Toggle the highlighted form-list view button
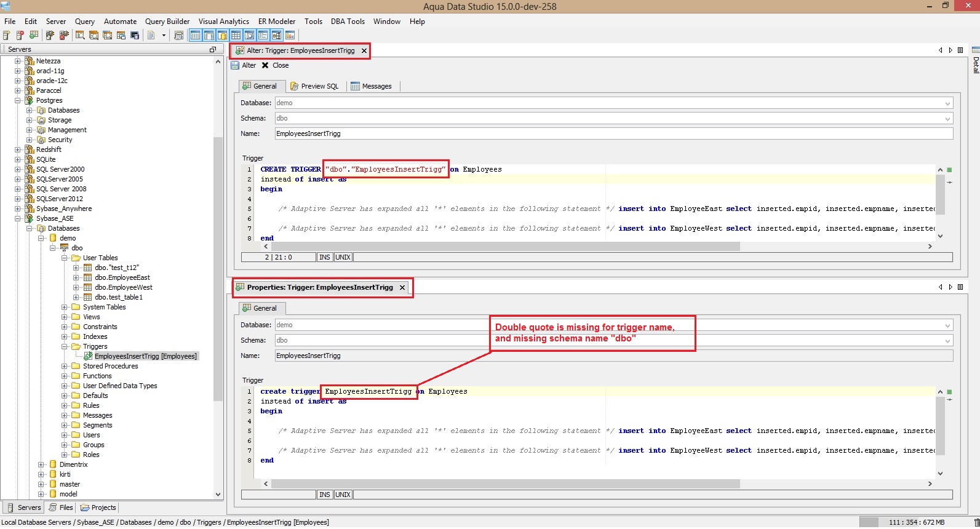This screenshot has height=529, width=980. coord(263,35)
